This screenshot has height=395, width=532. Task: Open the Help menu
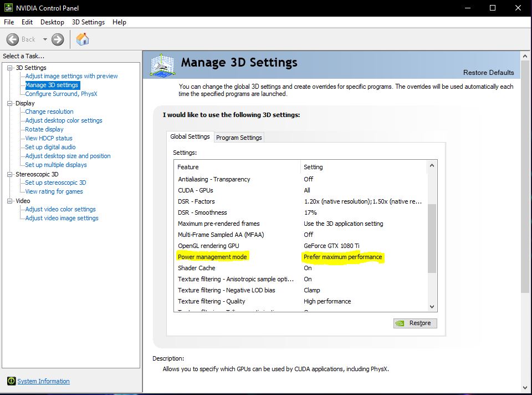tap(120, 22)
